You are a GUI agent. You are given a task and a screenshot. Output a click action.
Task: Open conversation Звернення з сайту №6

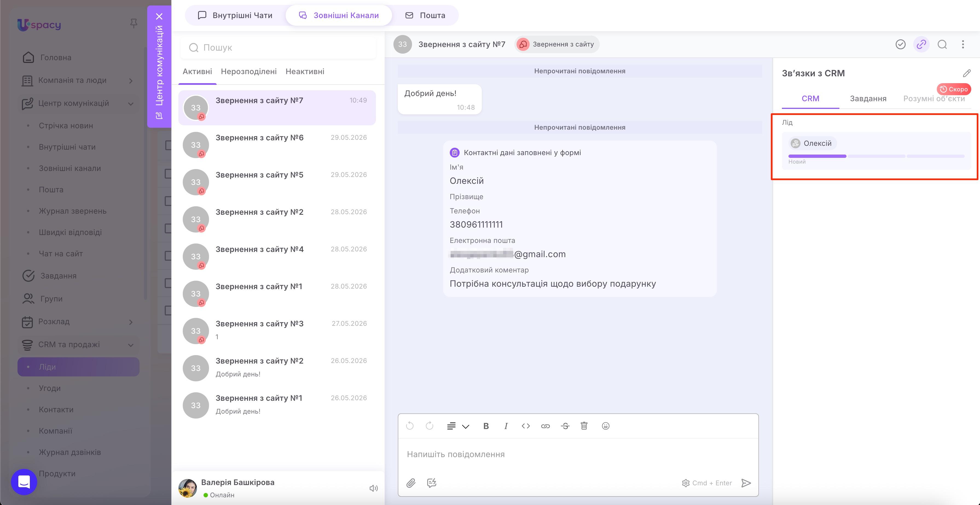[x=277, y=144]
